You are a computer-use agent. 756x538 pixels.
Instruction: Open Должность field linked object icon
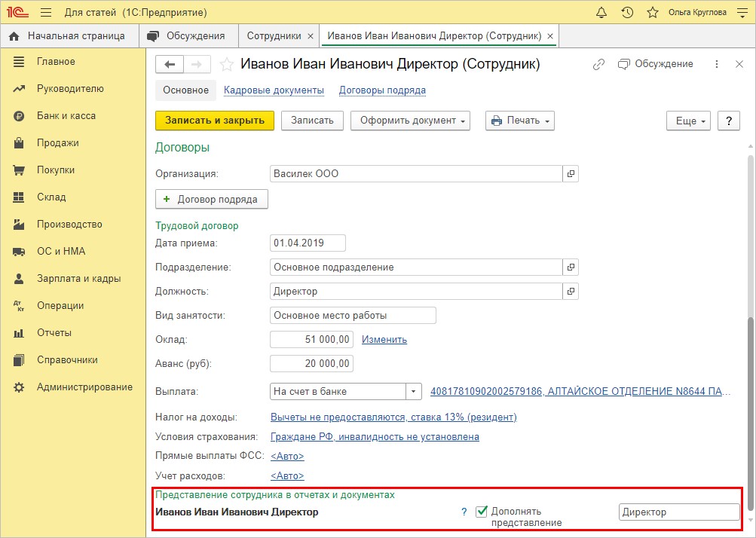coord(571,291)
